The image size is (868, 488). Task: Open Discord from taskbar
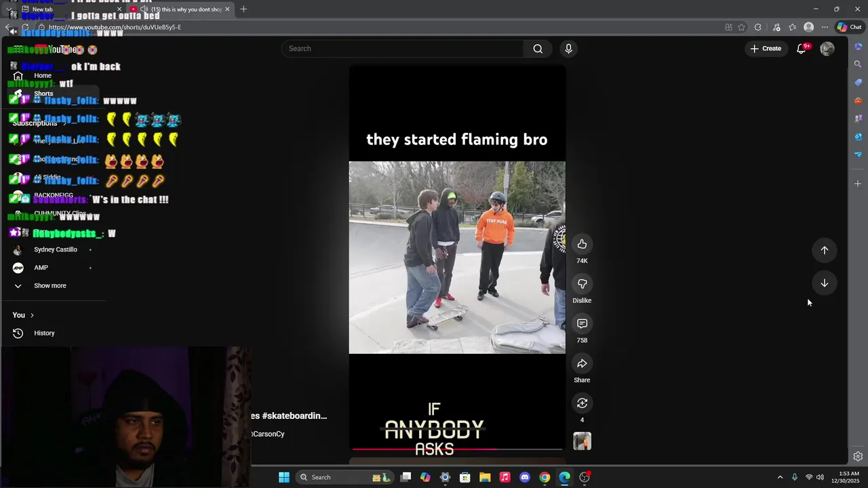point(524,477)
